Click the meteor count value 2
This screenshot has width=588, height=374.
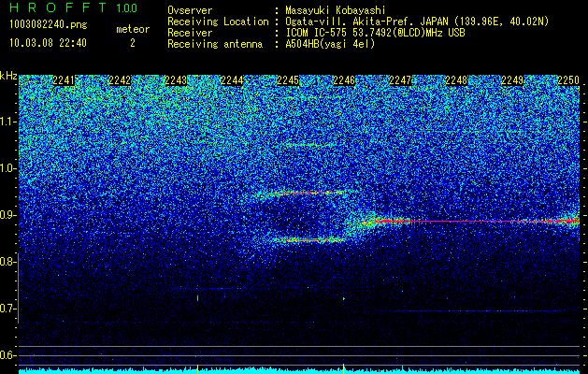click(x=133, y=43)
